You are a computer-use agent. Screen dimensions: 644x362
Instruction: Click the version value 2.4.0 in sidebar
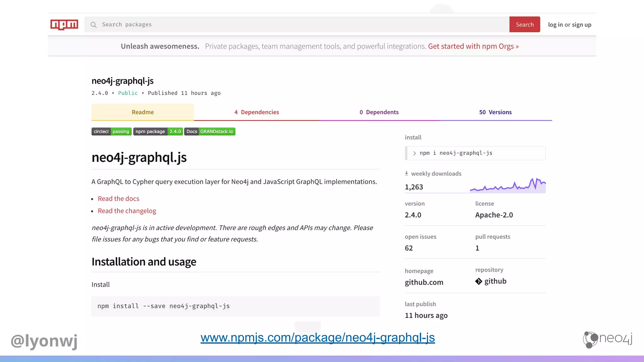(x=413, y=215)
